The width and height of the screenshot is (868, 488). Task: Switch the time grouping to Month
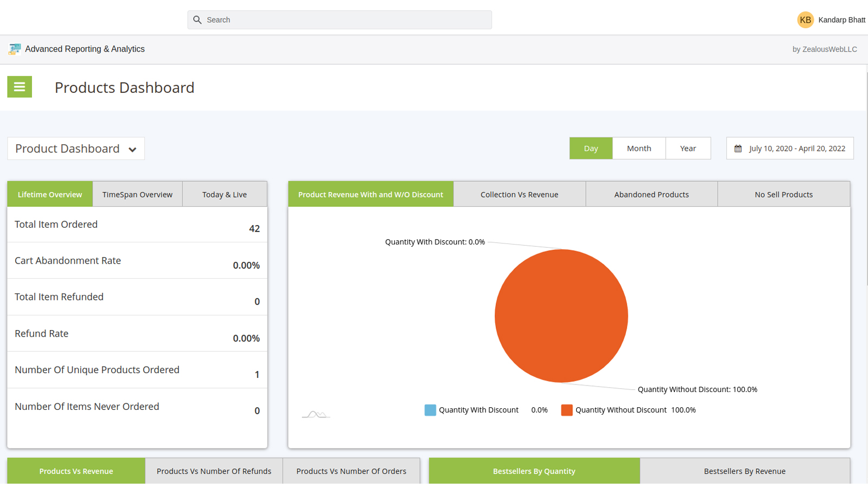(x=639, y=149)
